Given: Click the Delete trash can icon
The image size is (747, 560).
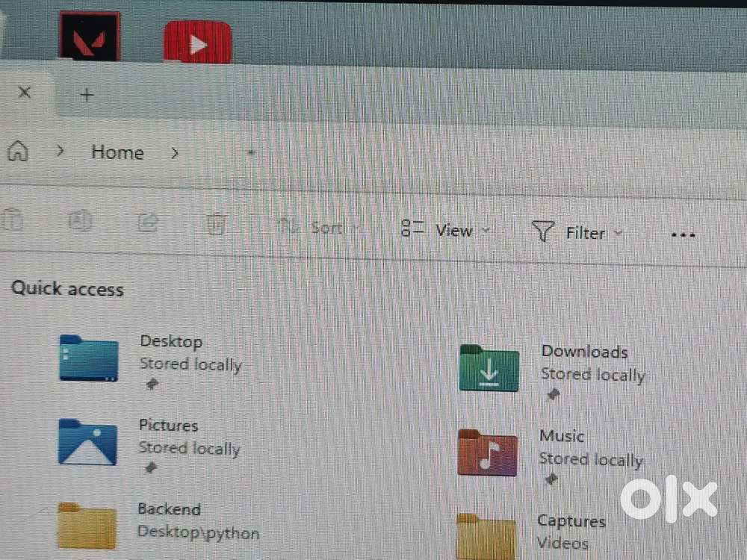Looking at the screenshot, I should 216,223.
